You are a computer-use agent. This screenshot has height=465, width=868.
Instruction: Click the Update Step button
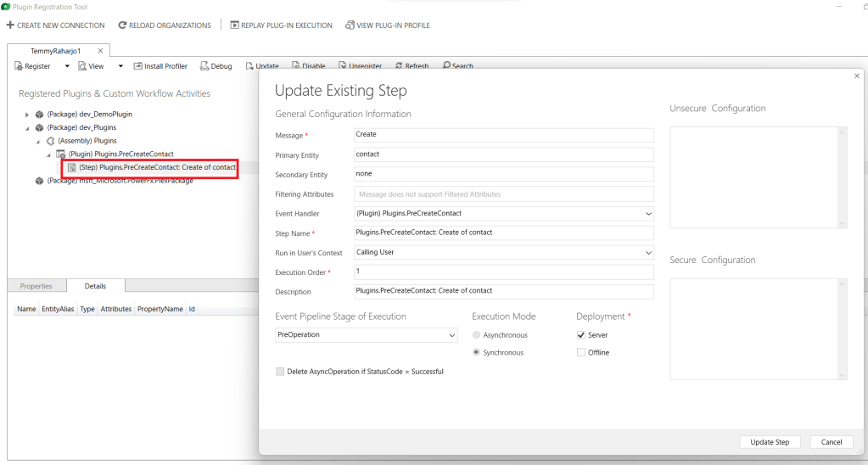770,442
